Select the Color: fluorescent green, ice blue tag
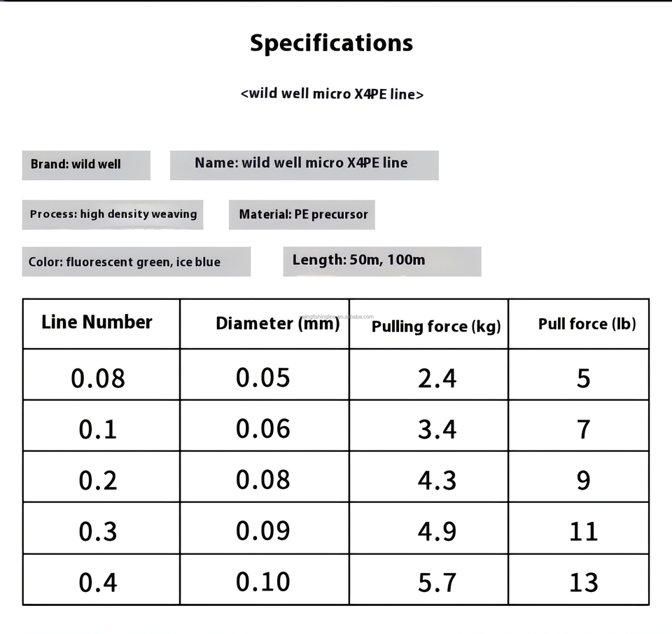 (136, 262)
